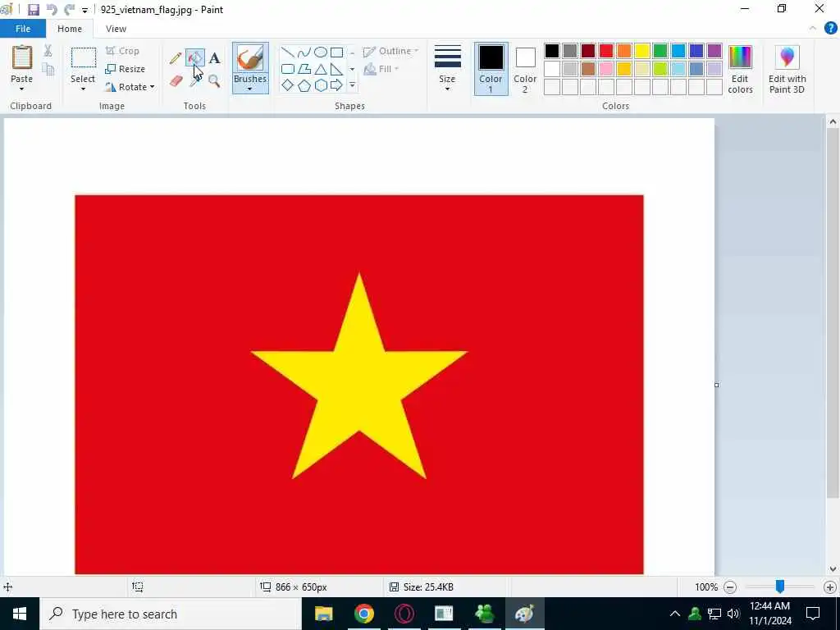Choose the Triangle shape
The image size is (840, 630).
(321, 69)
